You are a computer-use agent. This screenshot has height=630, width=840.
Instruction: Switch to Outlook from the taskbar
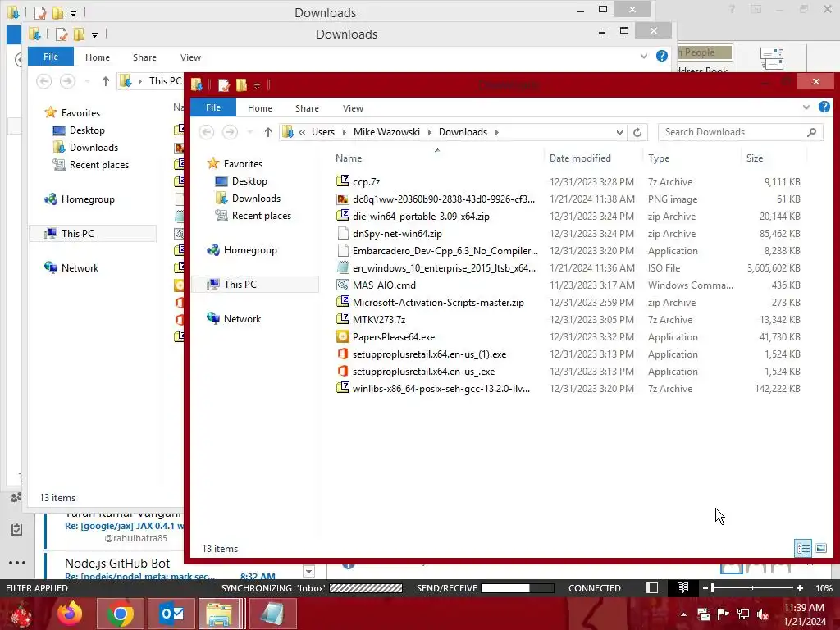(x=171, y=614)
